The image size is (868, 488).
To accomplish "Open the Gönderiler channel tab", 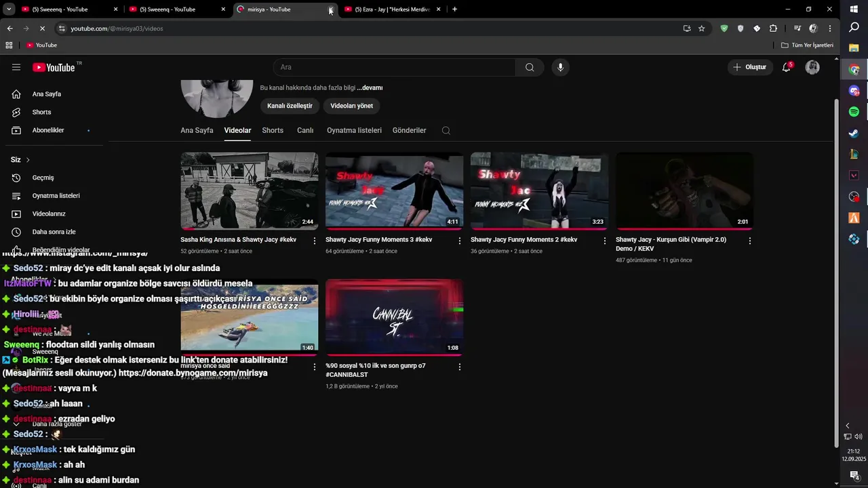I will pos(409,130).
